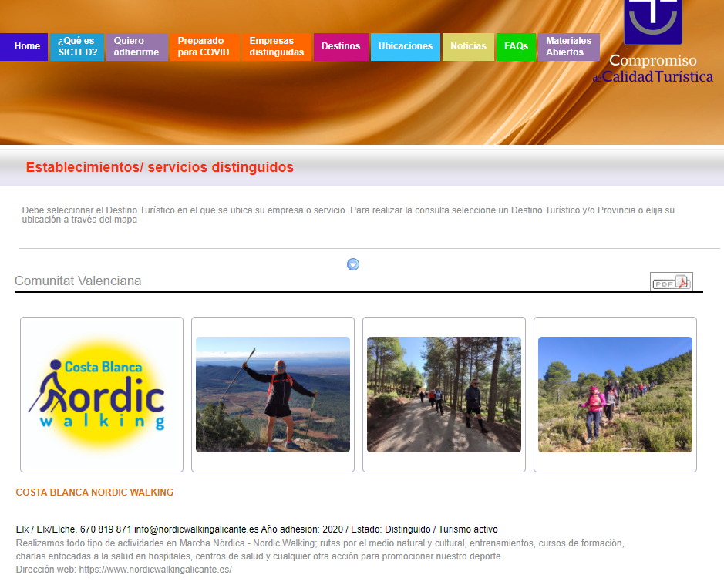Screen dimensions: 724x588
Task: Open the photo of the hiker raising poles
Action: (x=273, y=395)
